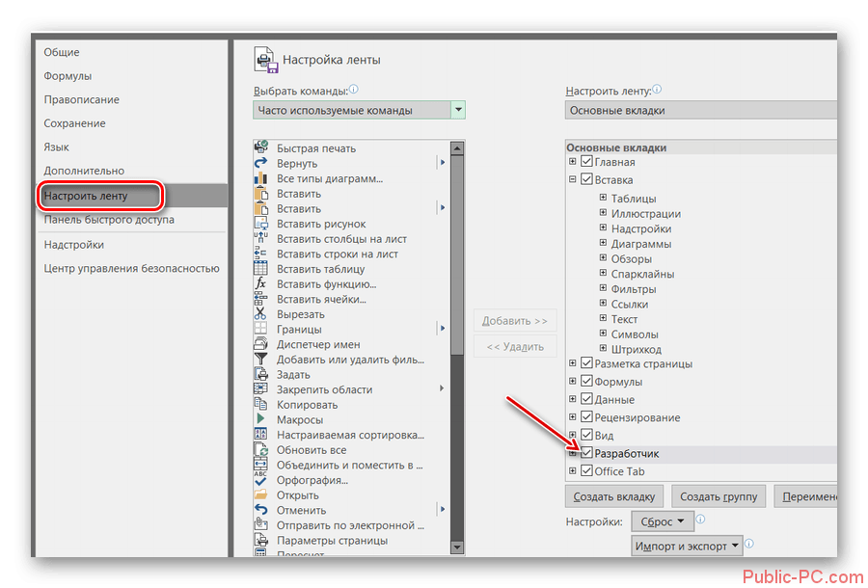Open the 'Часто используемые команды' dropdown
The height and width of the screenshot is (588, 868).
tap(458, 110)
